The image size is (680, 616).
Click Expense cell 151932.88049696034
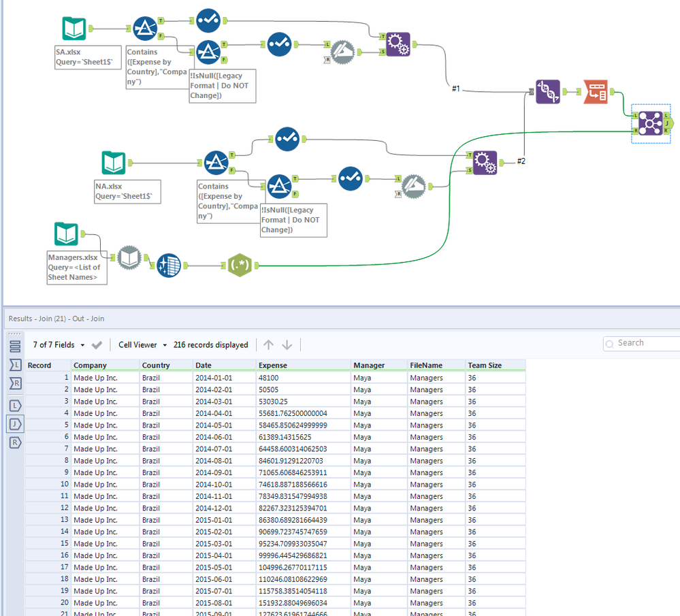(x=304, y=603)
